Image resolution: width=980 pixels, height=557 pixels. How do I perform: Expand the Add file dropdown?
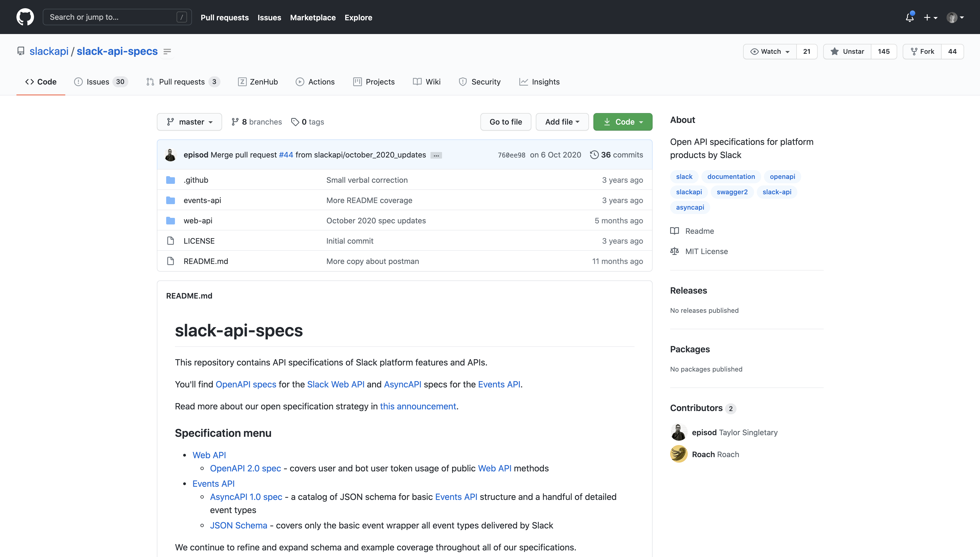pos(562,122)
